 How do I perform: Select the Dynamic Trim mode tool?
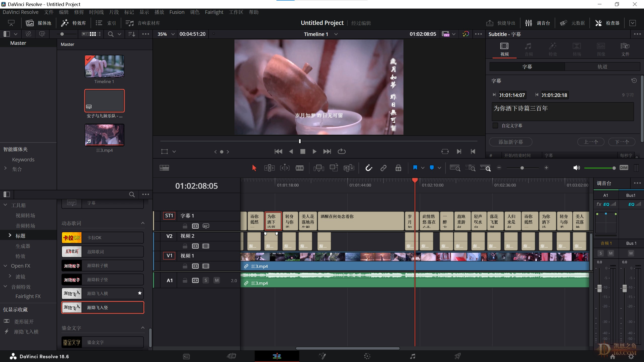pyautogui.click(x=285, y=168)
